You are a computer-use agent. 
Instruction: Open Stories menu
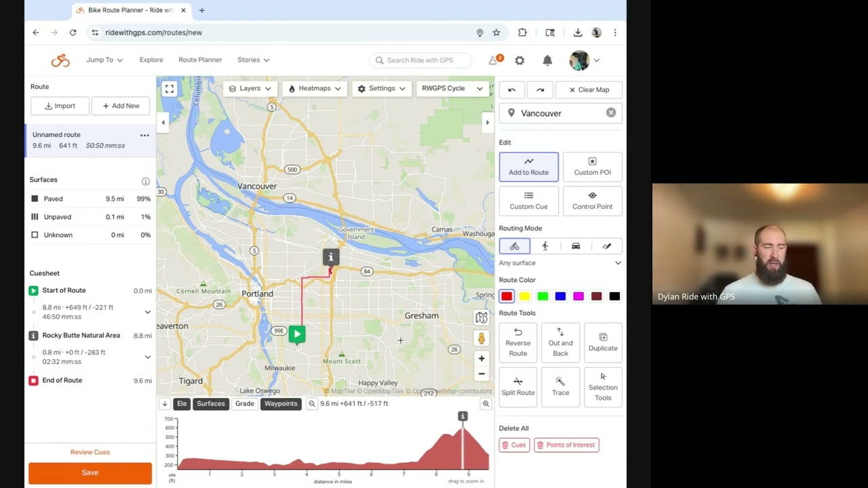coord(253,60)
